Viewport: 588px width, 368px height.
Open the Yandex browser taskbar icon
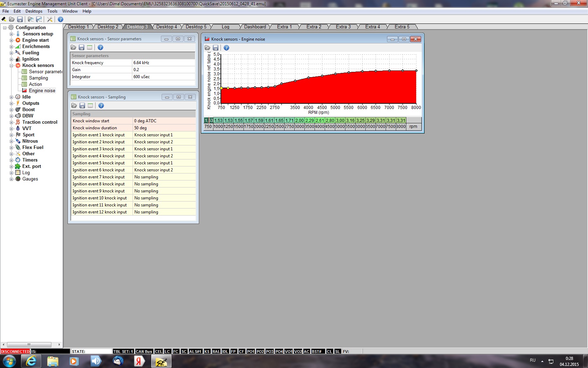pos(139,361)
